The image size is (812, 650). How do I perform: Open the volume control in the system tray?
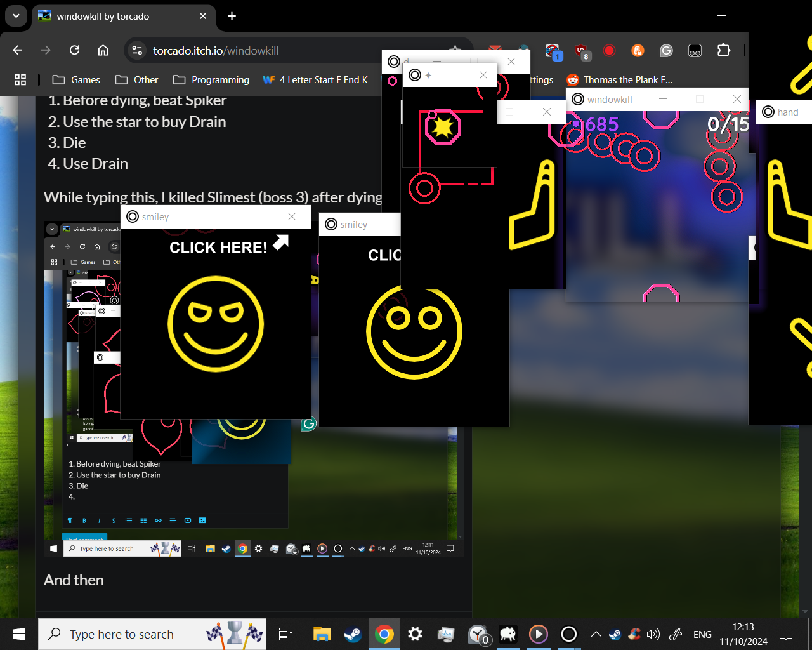pyautogui.click(x=653, y=634)
